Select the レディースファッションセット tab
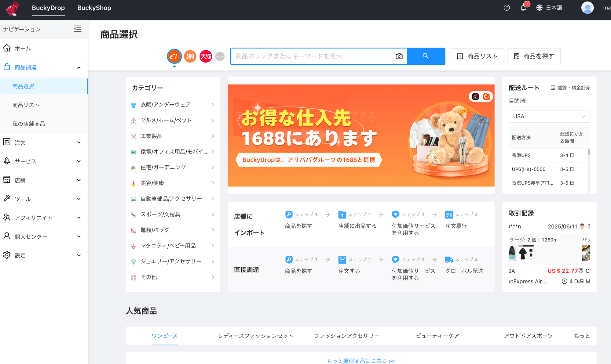Viewport: 611px width, 364px height. click(255, 336)
